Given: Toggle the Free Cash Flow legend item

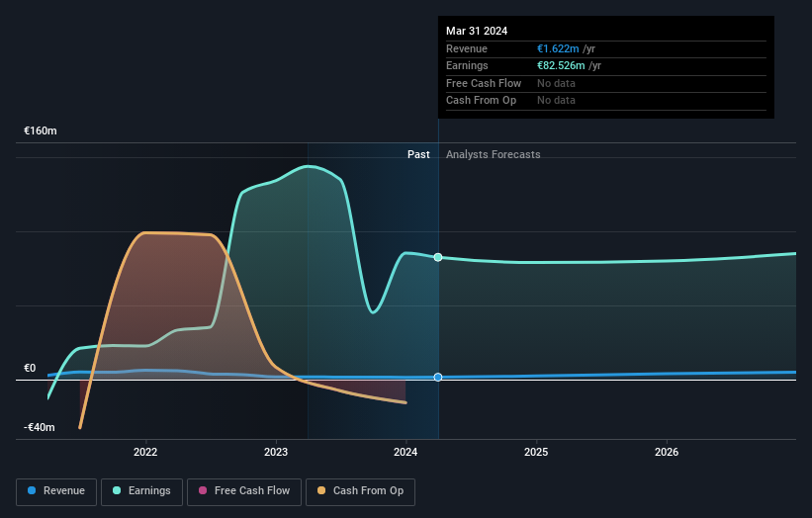Looking at the screenshot, I should pos(244,491).
